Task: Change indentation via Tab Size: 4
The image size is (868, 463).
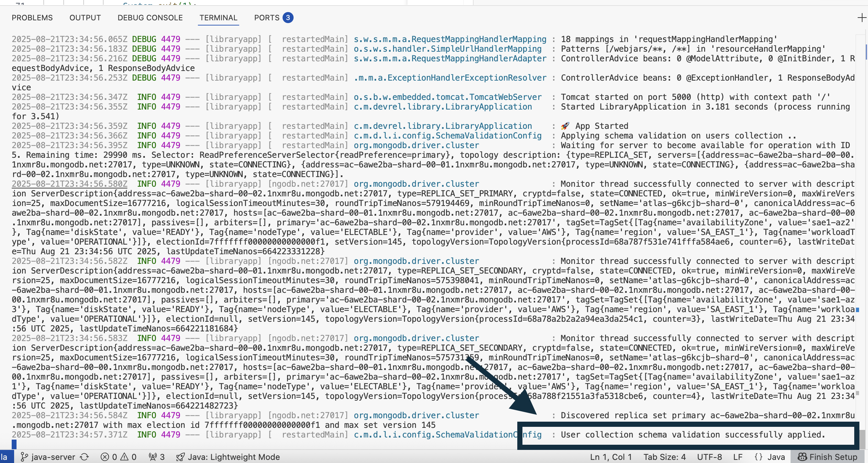Action: [x=665, y=457]
